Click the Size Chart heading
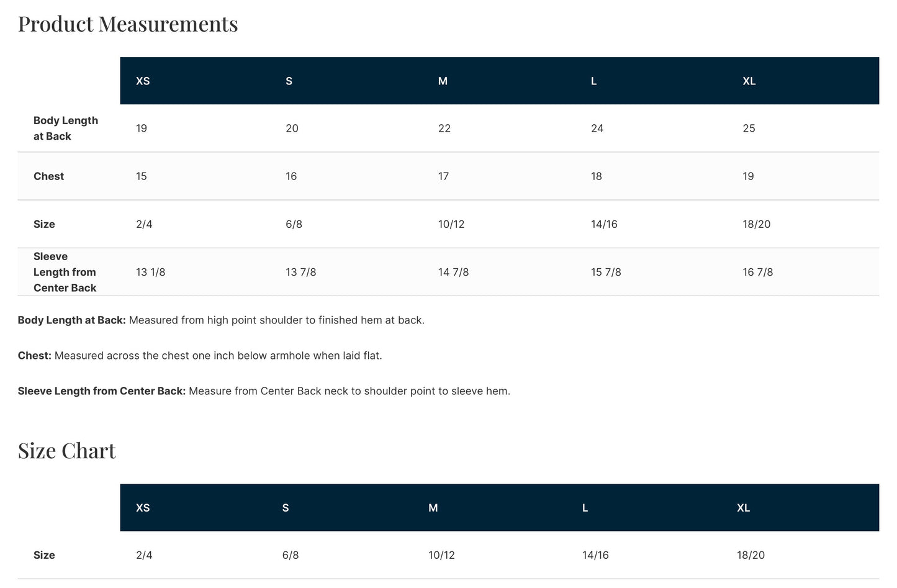The height and width of the screenshot is (588, 897). (x=67, y=450)
